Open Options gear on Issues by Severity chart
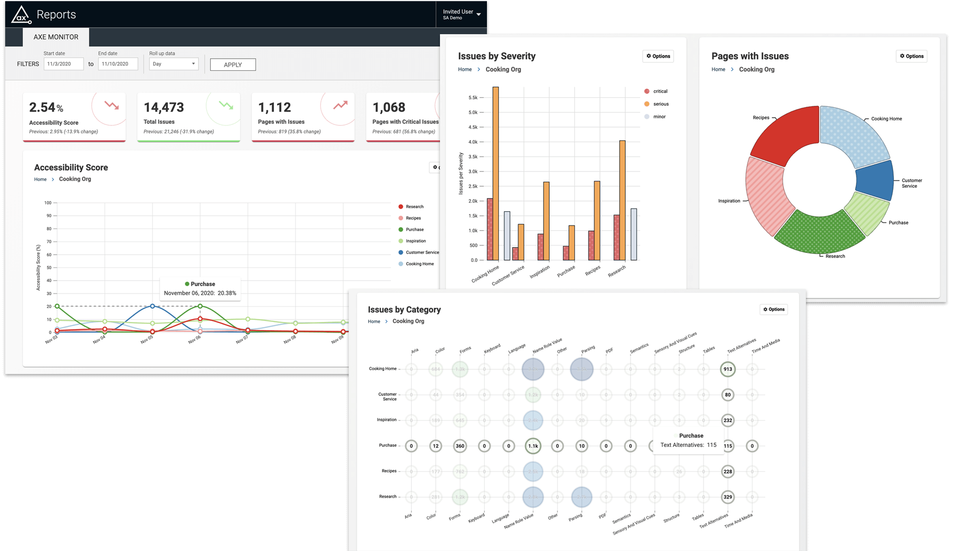 pos(658,56)
